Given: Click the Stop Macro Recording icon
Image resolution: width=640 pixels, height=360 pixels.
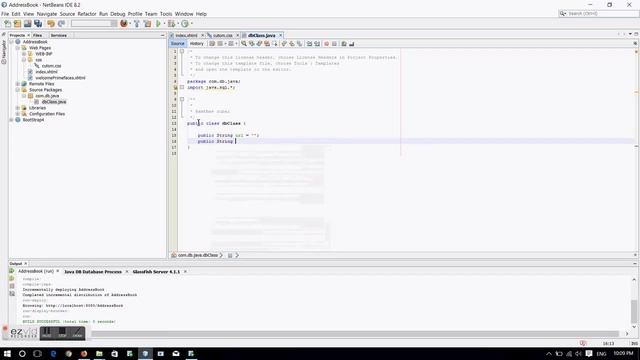Looking at the screenshot, I should tap(334, 44).
